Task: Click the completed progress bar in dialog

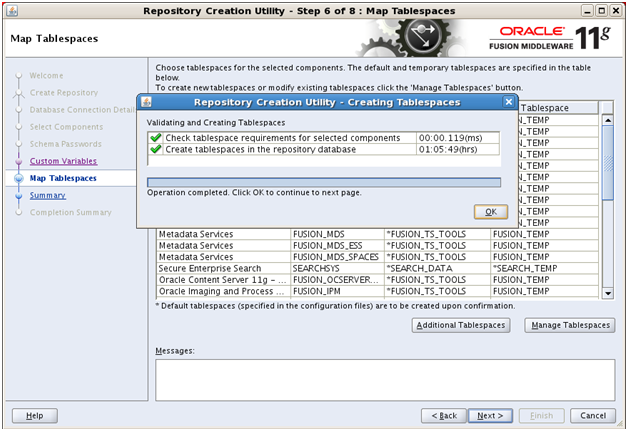Action: coord(324,183)
